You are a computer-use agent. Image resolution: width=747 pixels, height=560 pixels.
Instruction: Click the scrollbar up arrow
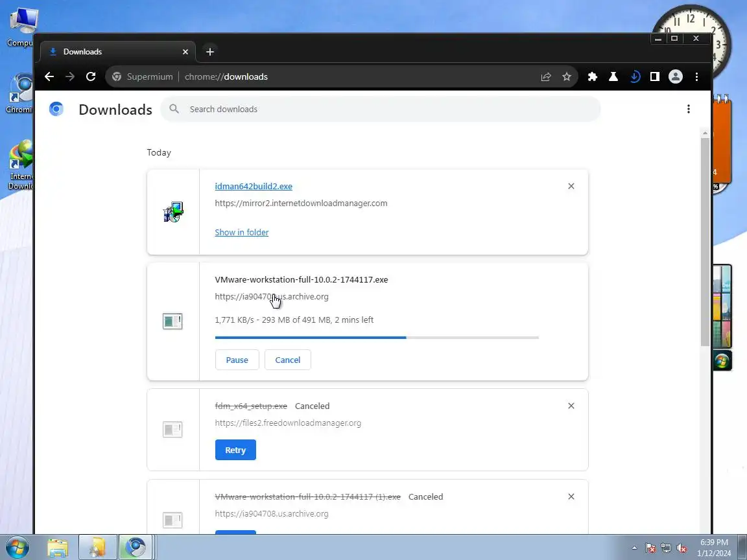(705, 134)
